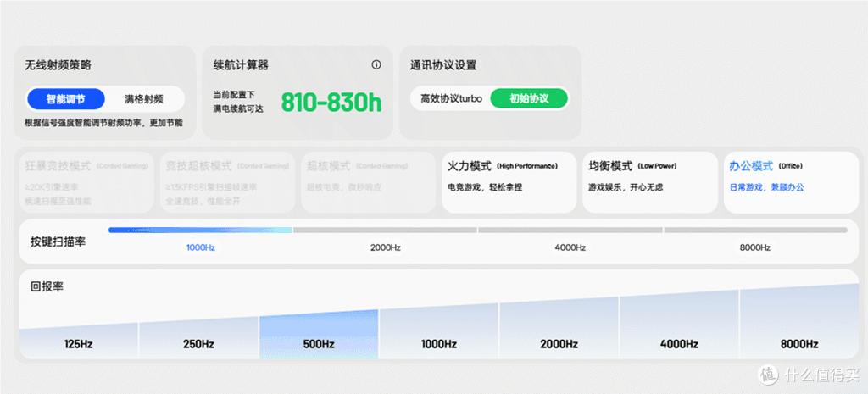Select the disabled 狂暴竞技模式 card
The height and width of the screenshot is (394, 868).
(x=86, y=182)
